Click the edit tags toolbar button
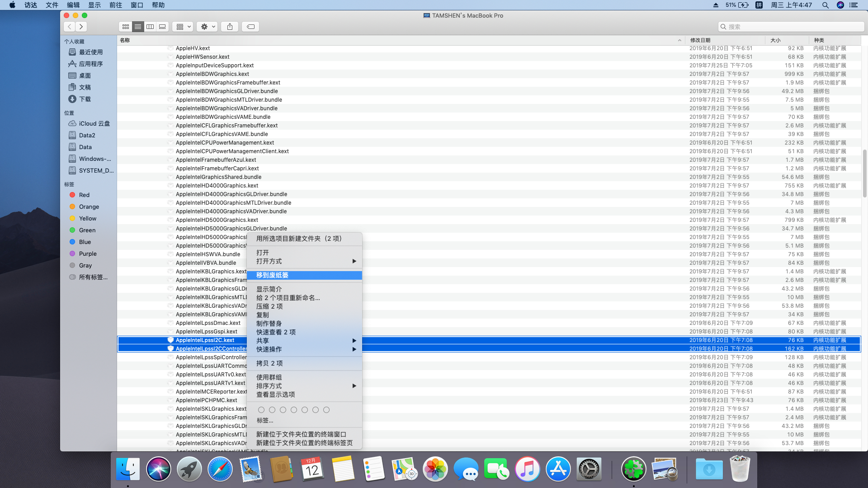The height and width of the screenshot is (488, 868). click(x=250, y=27)
